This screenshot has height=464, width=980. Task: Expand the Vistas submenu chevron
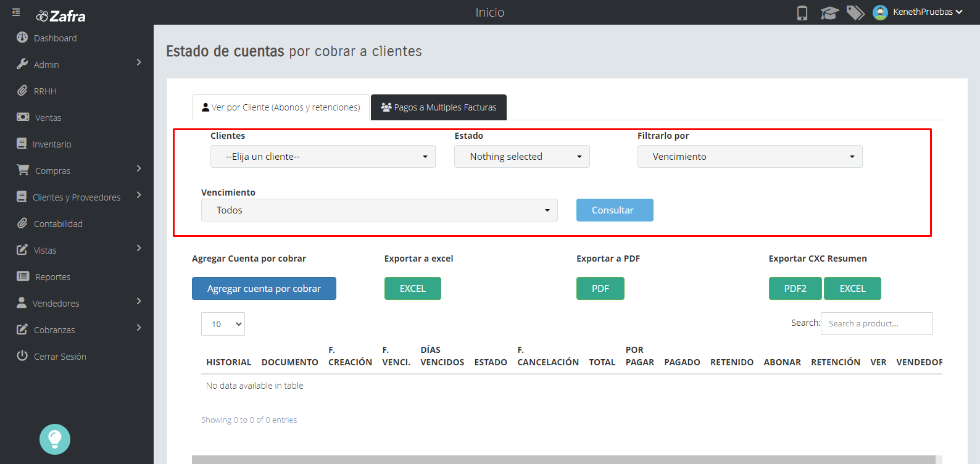139,248
